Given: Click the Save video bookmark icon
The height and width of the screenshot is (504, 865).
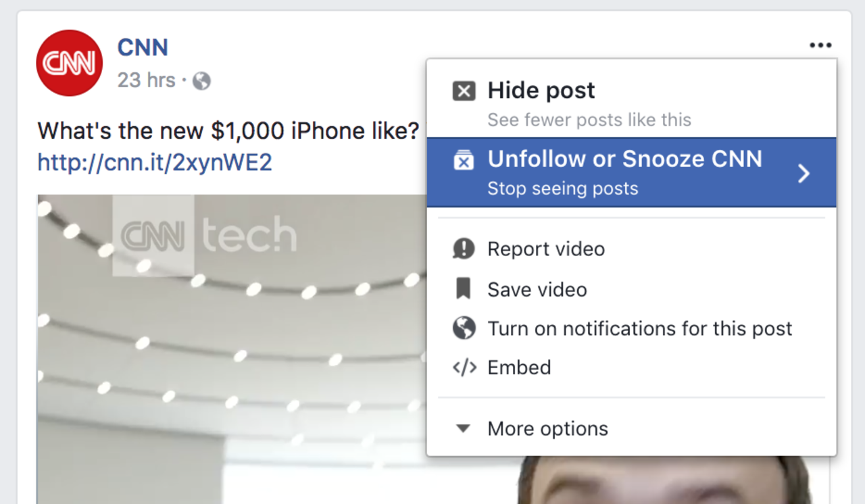Looking at the screenshot, I should (464, 289).
